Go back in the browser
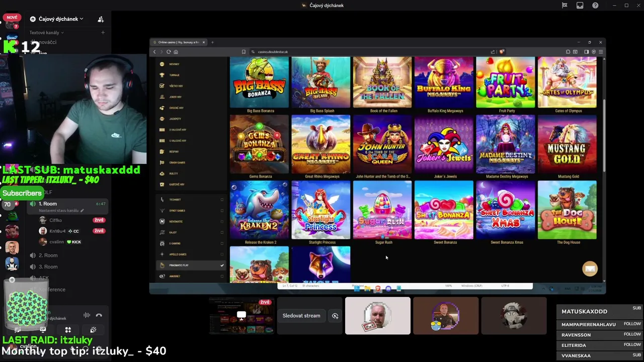This screenshot has width=644, height=362. [x=154, y=52]
